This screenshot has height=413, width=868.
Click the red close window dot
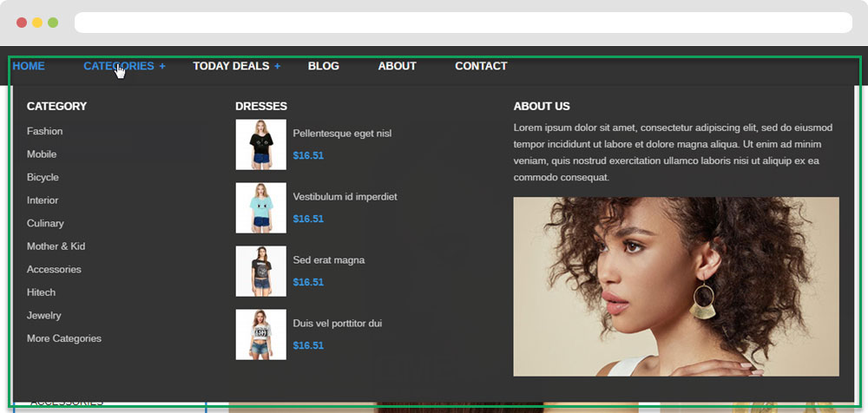[22, 23]
